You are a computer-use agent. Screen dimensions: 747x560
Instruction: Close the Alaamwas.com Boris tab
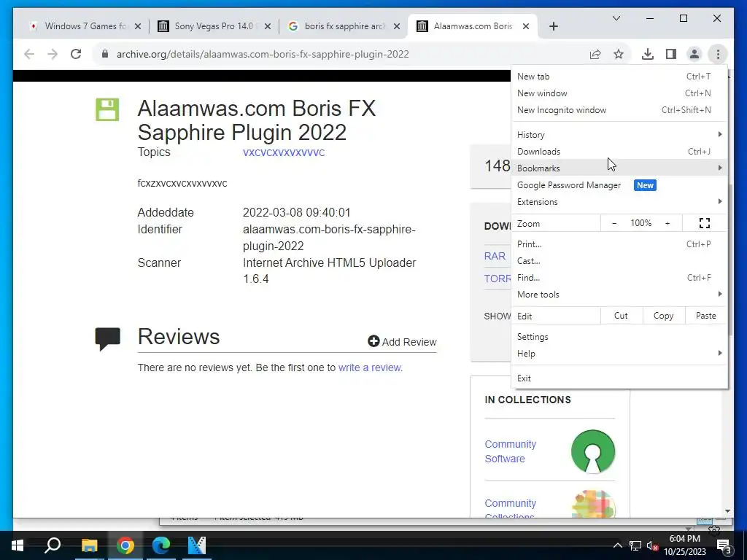(x=525, y=26)
